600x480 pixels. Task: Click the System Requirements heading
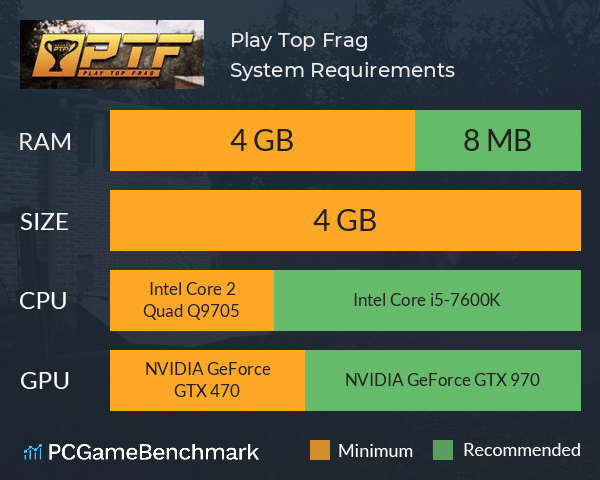[342, 70]
